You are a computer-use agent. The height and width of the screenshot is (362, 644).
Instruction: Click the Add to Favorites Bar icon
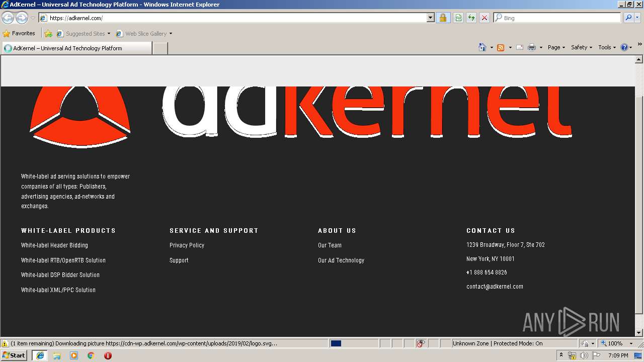pos(48,34)
